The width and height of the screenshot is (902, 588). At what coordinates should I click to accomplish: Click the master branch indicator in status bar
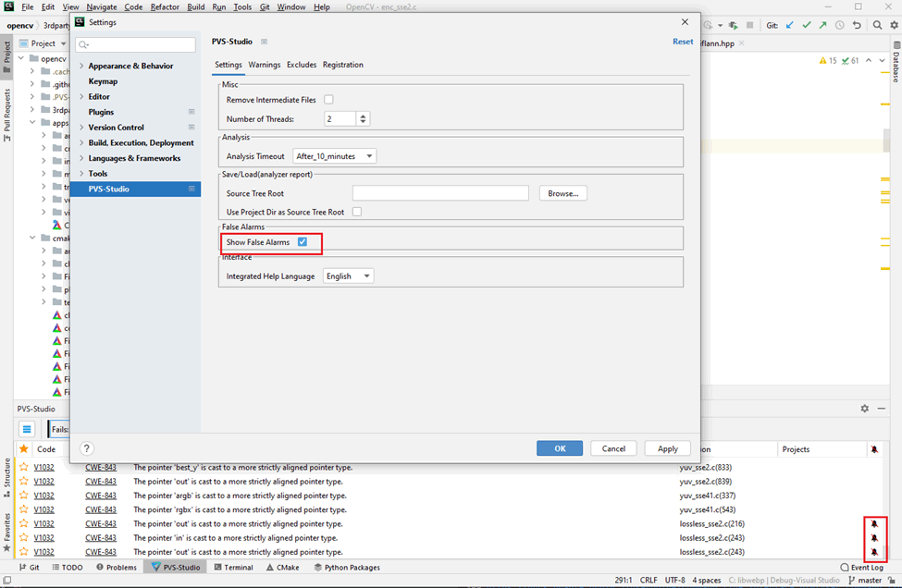tap(865, 581)
